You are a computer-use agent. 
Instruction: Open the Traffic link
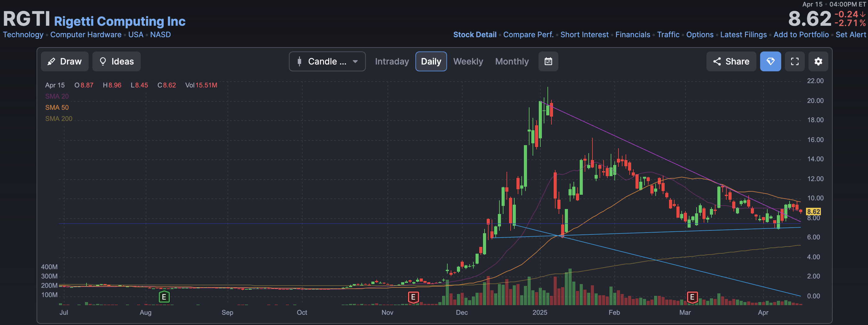click(x=668, y=35)
